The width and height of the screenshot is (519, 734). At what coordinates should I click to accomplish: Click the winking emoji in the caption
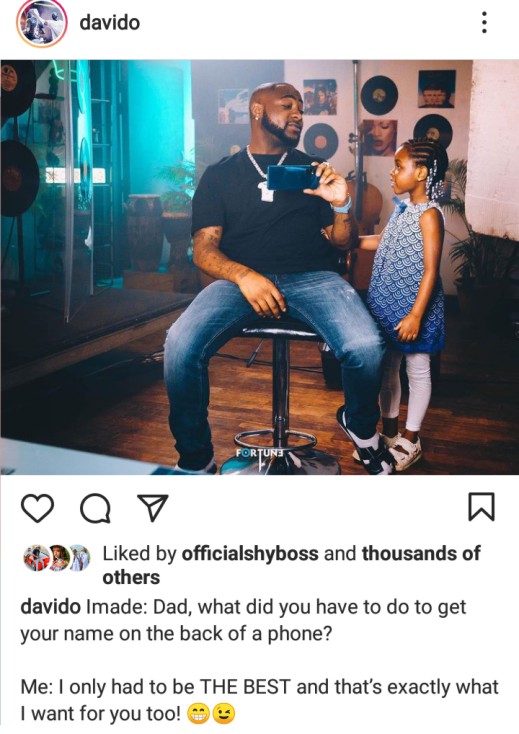click(x=224, y=714)
